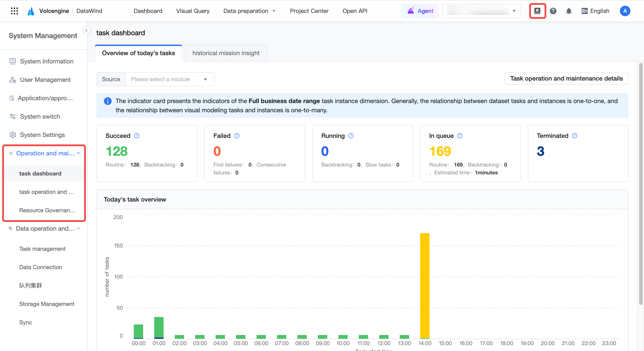Collapse Operation and maintenance section

[78, 153]
